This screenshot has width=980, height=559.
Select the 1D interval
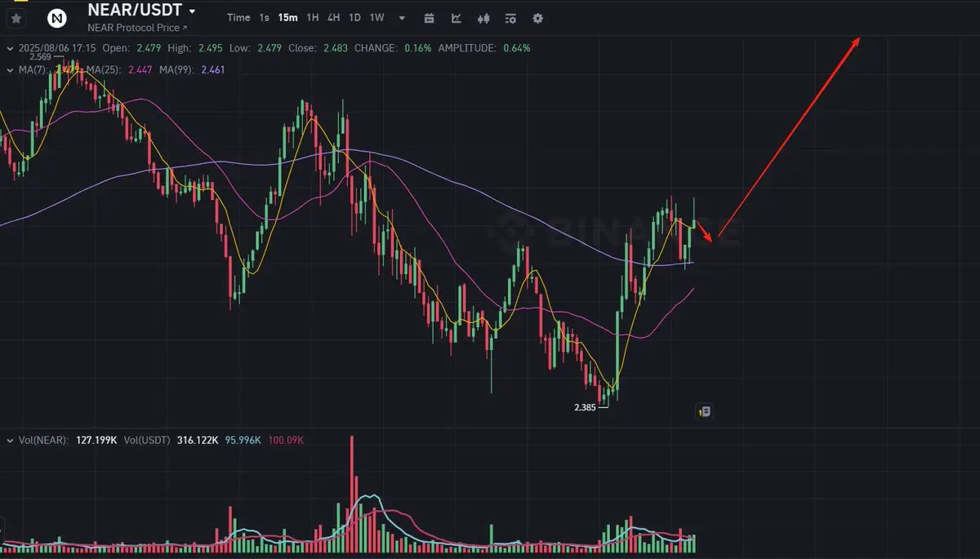pyautogui.click(x=354, y=18)
